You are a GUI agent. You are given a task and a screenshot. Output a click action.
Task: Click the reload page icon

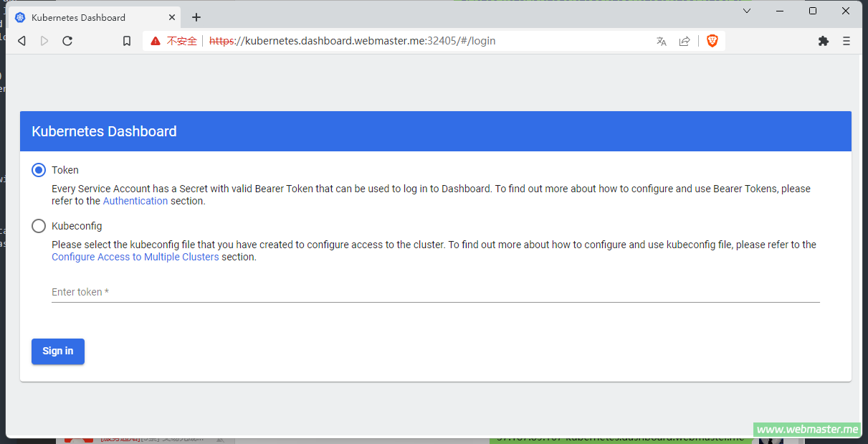point(67,41)
